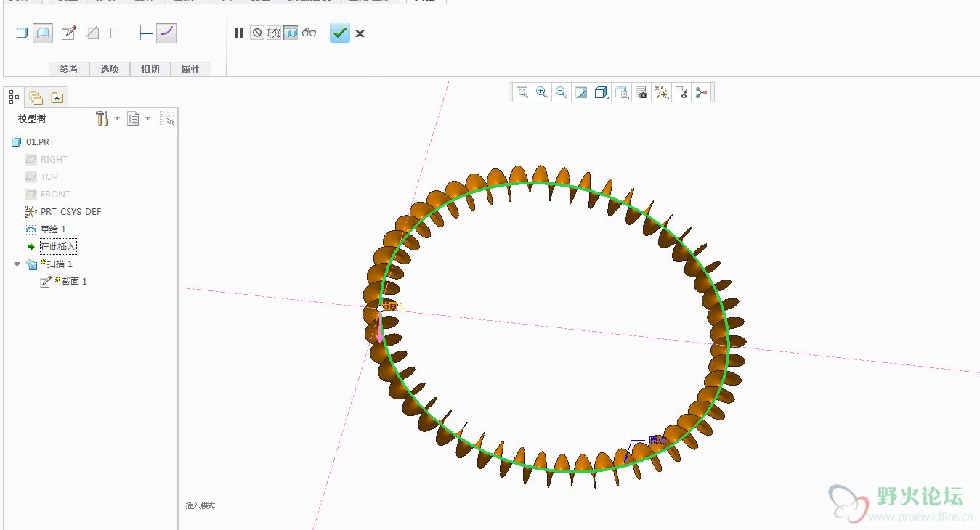The height and width of the screenshot is (530, 980).
Task: Select the unattached preview mode icon
Action: point(274,33)
